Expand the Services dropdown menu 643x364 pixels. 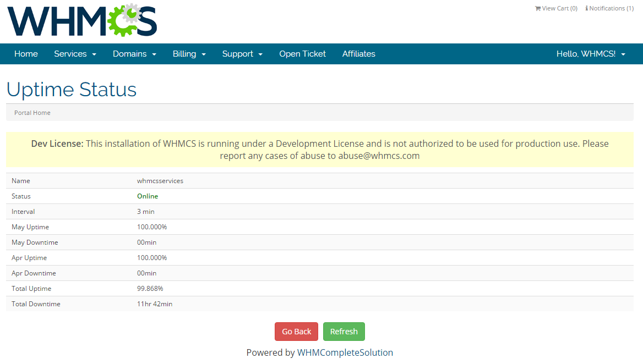75,54
